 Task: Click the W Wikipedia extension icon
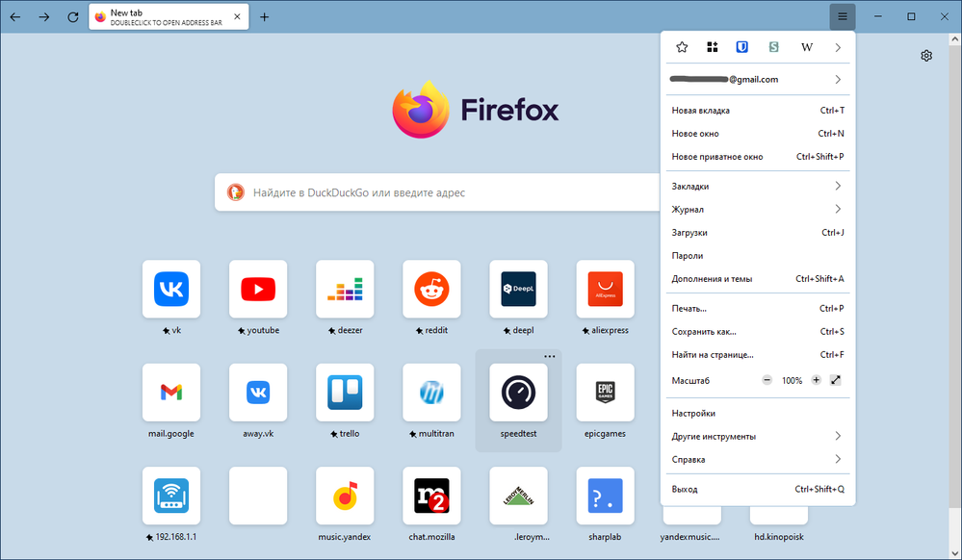pos(807,47)
